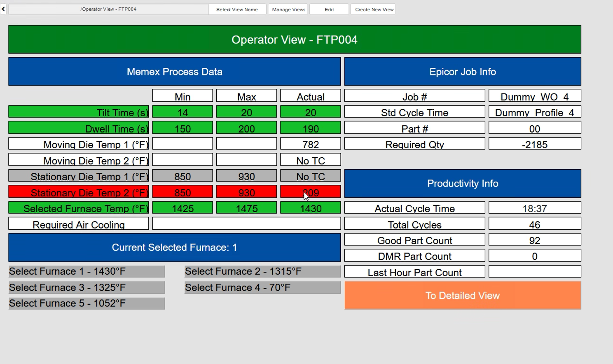Open To Detailed View
Screen dimensions: 613x364
462,295
